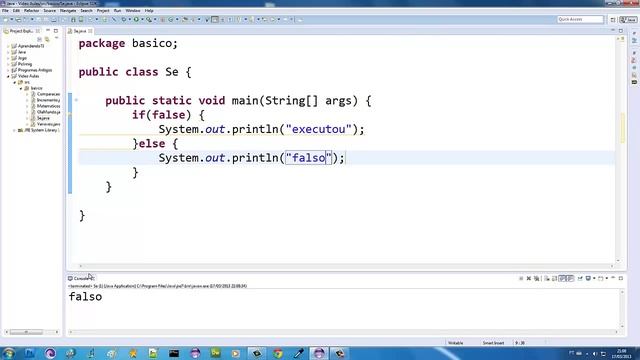Maximize the Console view
This screenshot has width=640, height=360.
[x=621, y=278]
